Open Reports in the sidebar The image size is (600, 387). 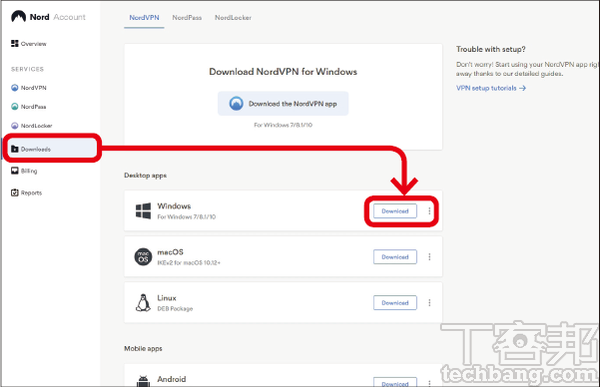coord(26,193)
